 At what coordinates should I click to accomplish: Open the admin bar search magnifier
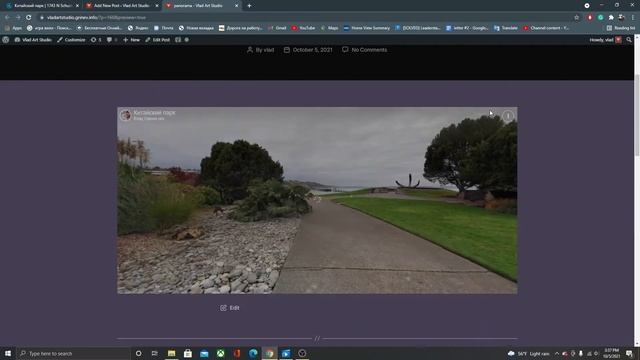pos(629,40)
